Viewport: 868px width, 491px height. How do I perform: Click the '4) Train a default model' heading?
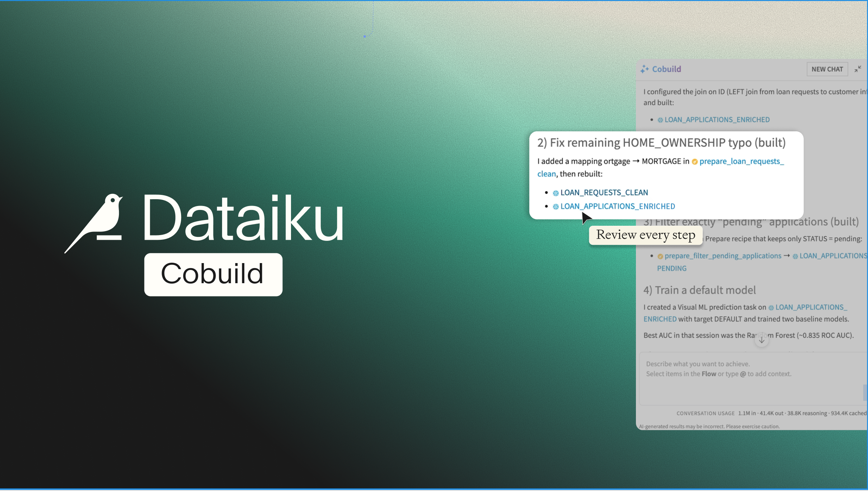[699, 290]
